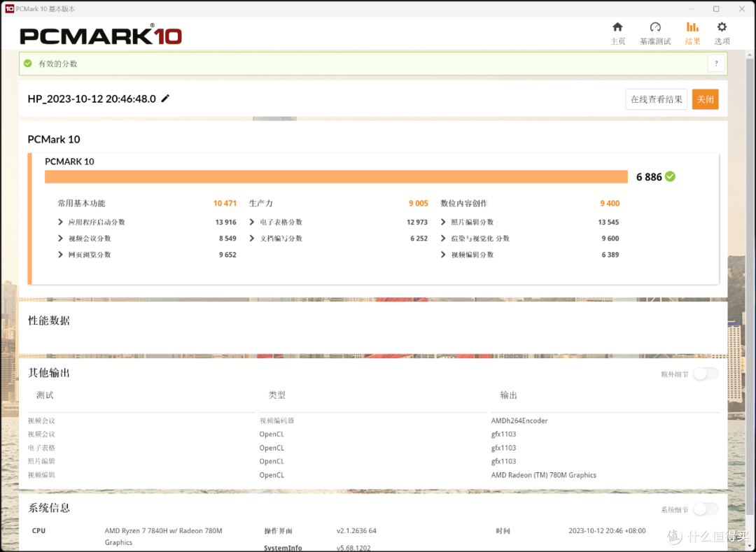Click the 输出 column header
This screenshot has height=552, width=756.
pos(509,395)
